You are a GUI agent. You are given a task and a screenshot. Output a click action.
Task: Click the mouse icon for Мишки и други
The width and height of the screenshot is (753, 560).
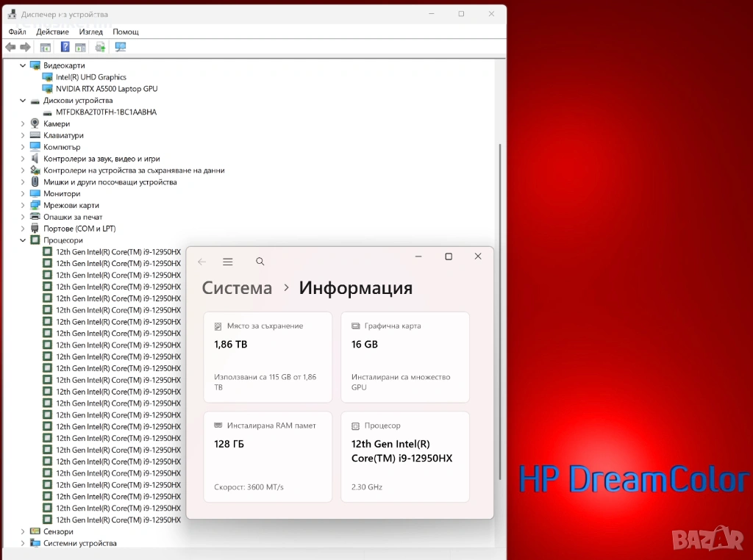point(35,182)
